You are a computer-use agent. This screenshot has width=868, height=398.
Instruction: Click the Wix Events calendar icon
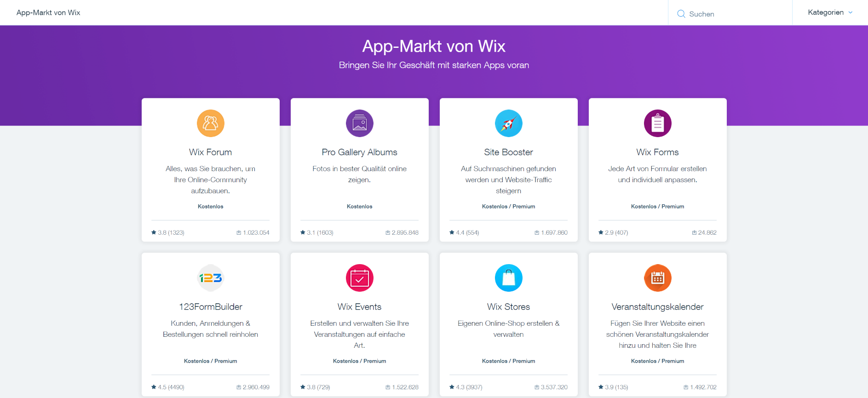point(360,278)
